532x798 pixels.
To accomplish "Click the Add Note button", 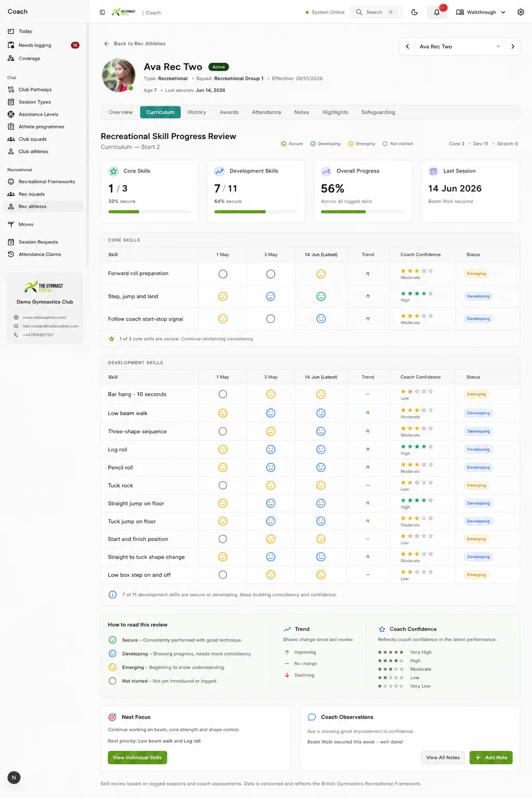I will [491, 757].
